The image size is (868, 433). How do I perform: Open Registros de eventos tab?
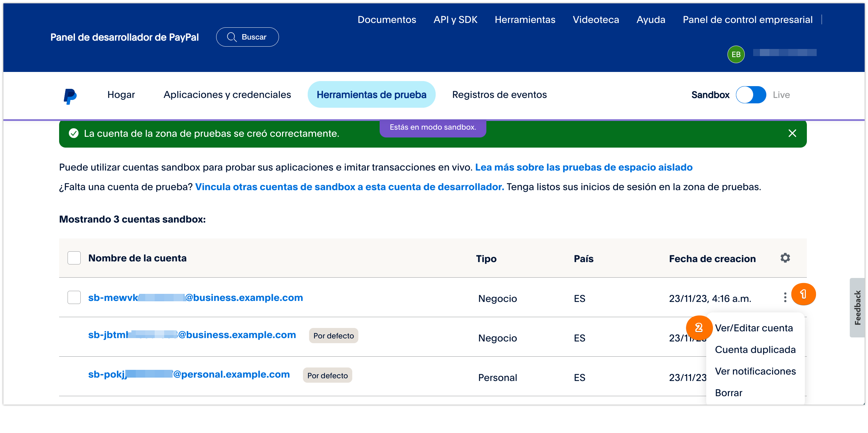click(499, 95)
